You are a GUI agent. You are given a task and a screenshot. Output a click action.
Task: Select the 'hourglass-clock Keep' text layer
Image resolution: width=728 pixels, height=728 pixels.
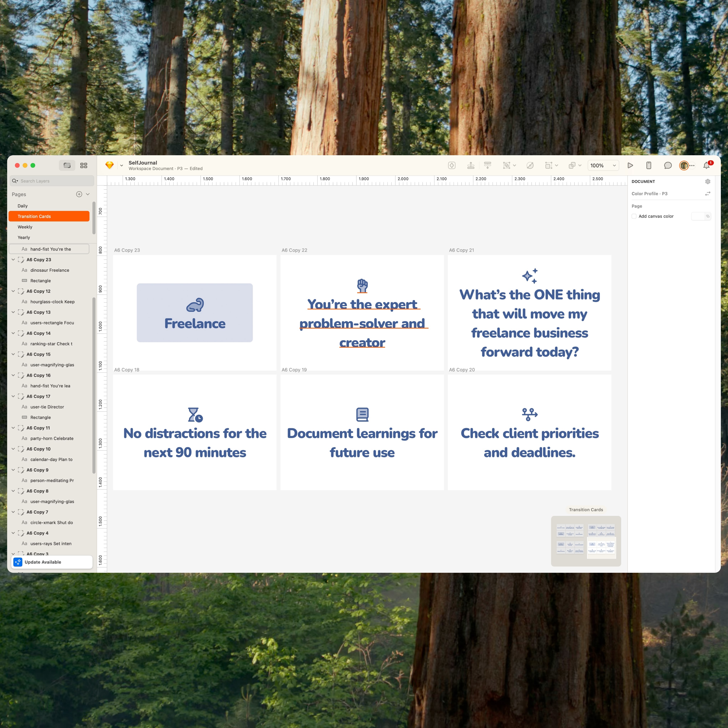pos(49,302)
